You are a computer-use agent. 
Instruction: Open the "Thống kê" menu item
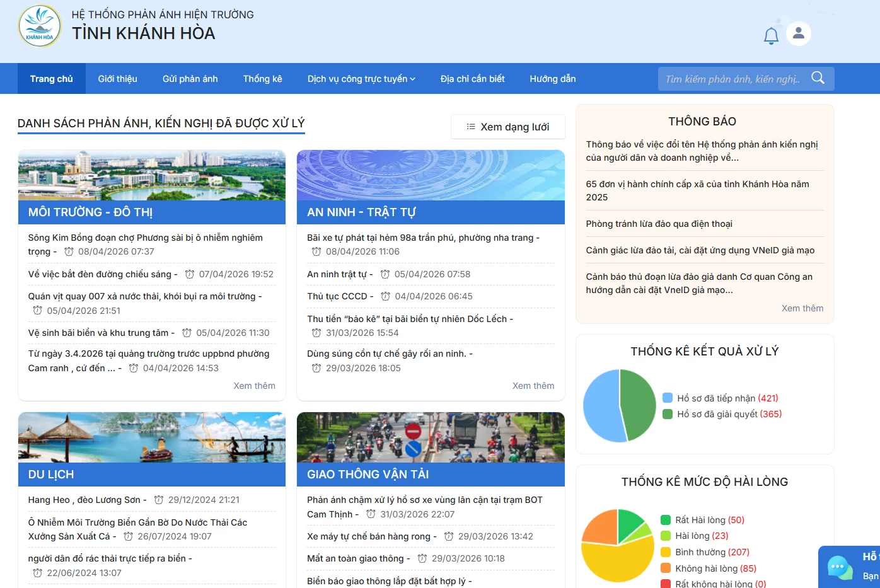[x=262, y=78]
